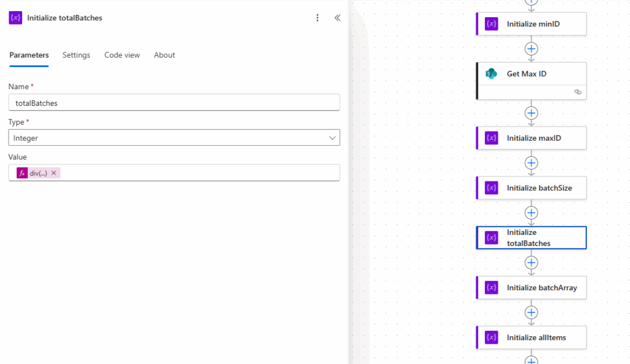630x364 pixels.
Task: Insert a step after Initialize minID
Action: [x=531, y=49]
